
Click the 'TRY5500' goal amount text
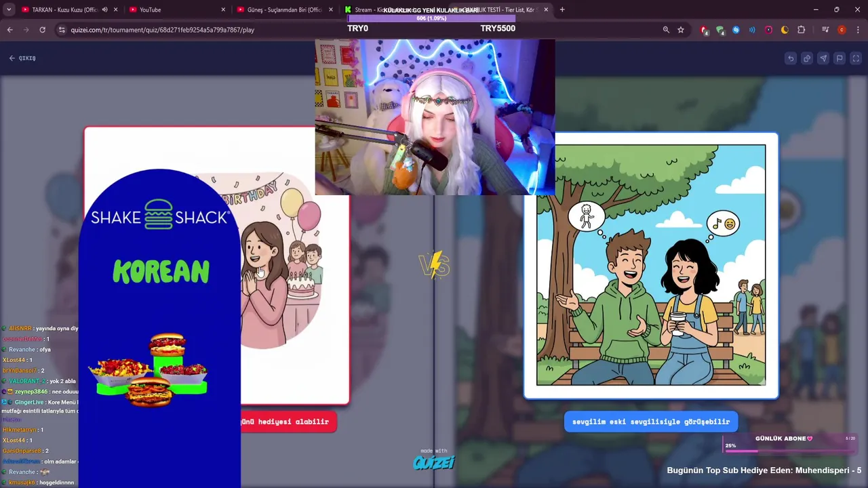[x=498, y=28]
